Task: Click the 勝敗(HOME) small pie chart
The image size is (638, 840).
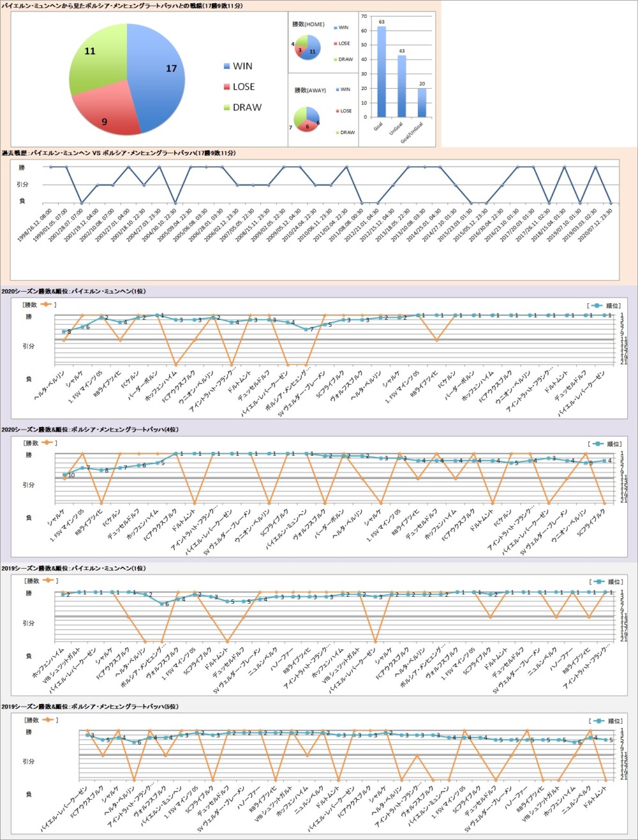Action: 307,47
